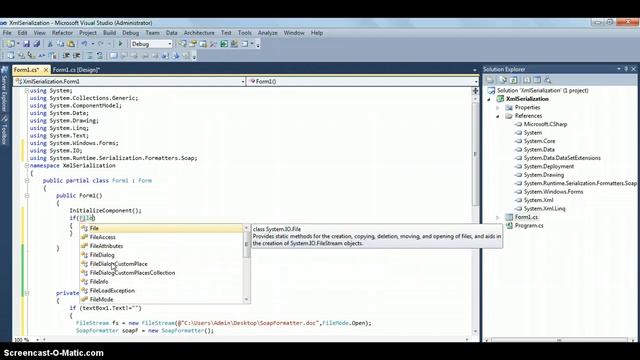
Task: Toggle auto-hide pin on Solution Explorer
Action: pyautogui.click(x=626, y=69)
